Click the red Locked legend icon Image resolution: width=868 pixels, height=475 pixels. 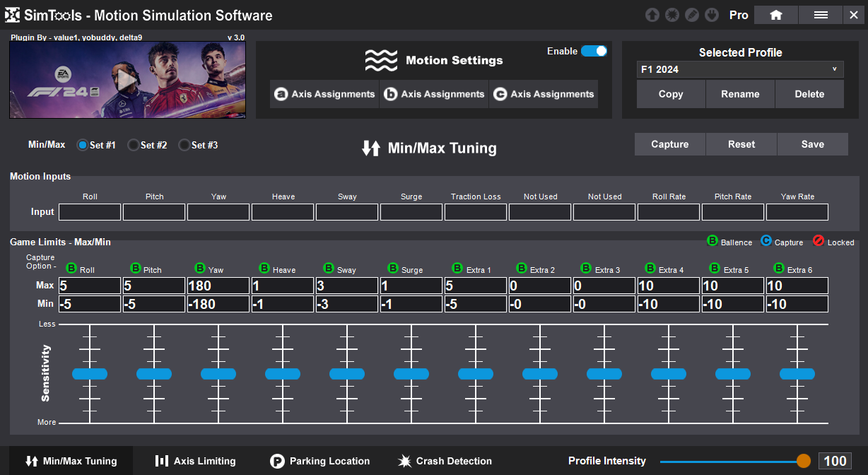819,241
